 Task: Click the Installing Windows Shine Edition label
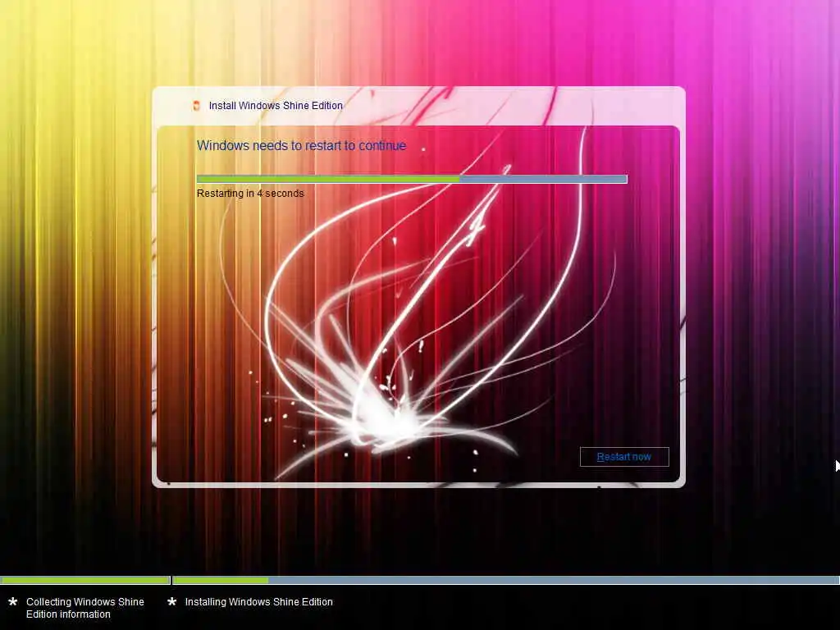tap(258, 602)
